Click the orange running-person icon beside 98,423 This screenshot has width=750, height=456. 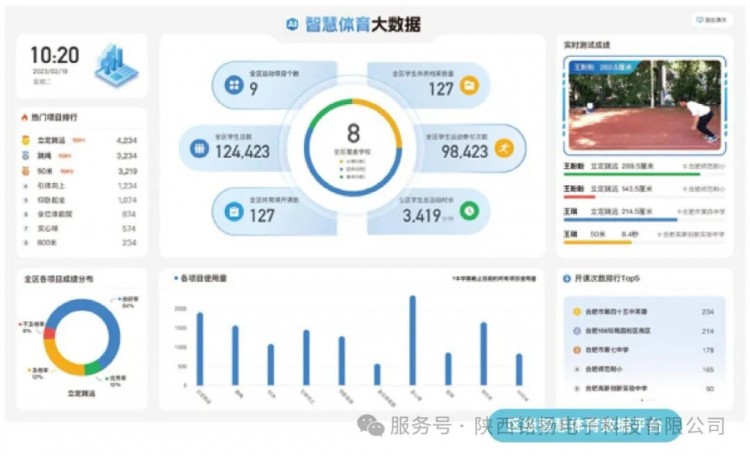(504, 148)
